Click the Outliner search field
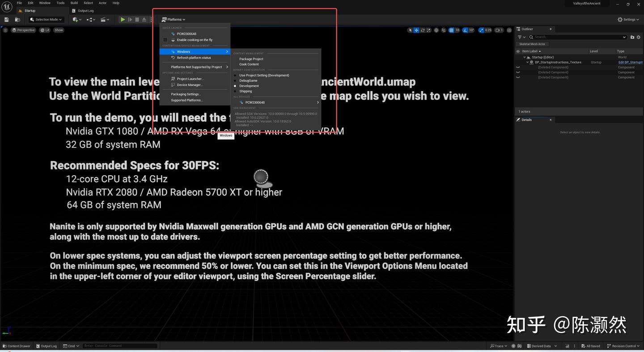This screenshot has width=644, height=352. 578,37
